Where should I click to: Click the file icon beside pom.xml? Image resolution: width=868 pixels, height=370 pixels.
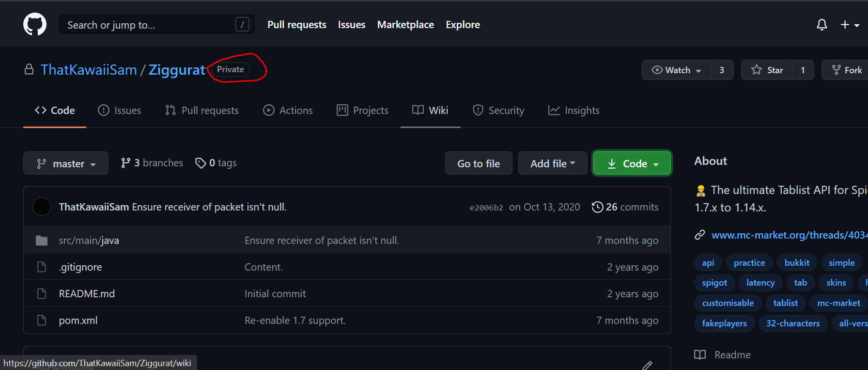[x=42, y=321]
